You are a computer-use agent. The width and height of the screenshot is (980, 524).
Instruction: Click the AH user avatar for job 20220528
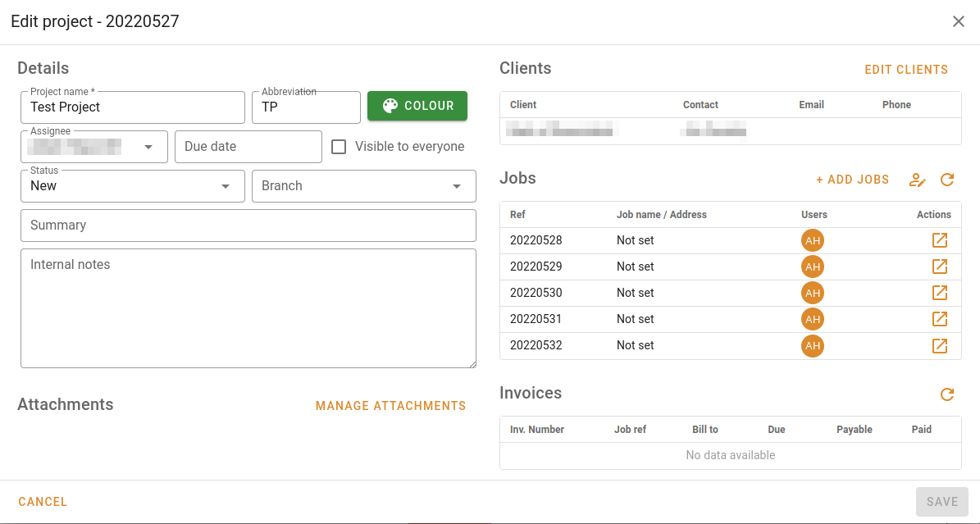tap(813, 240)
